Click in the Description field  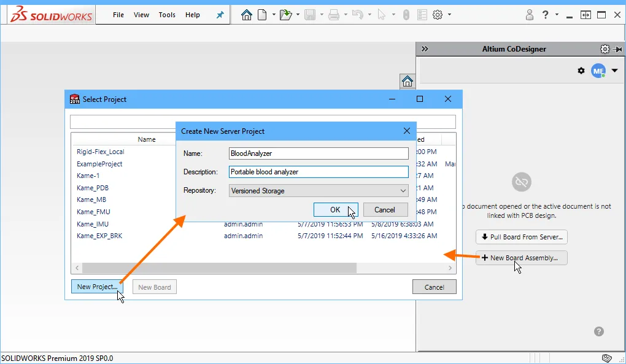pyautogui.click(x=319, y=172)
